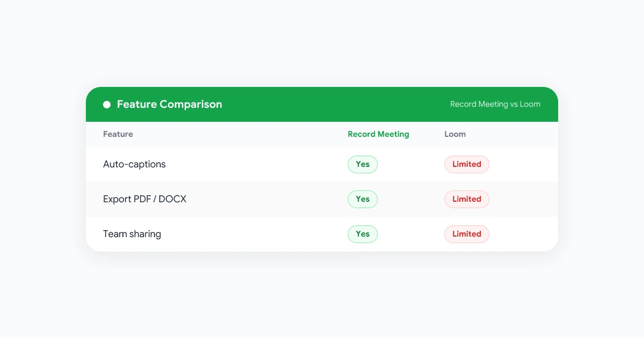Click the Feature column header
The height and width of the screenshot is (338, 644).
pyautogui.click(x=118, y=134)
